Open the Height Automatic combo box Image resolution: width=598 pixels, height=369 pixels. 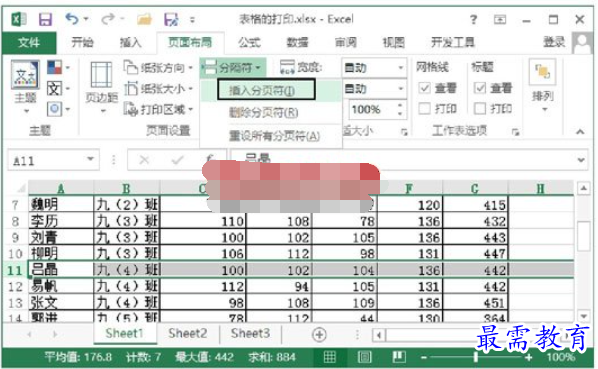click(374, 88)
